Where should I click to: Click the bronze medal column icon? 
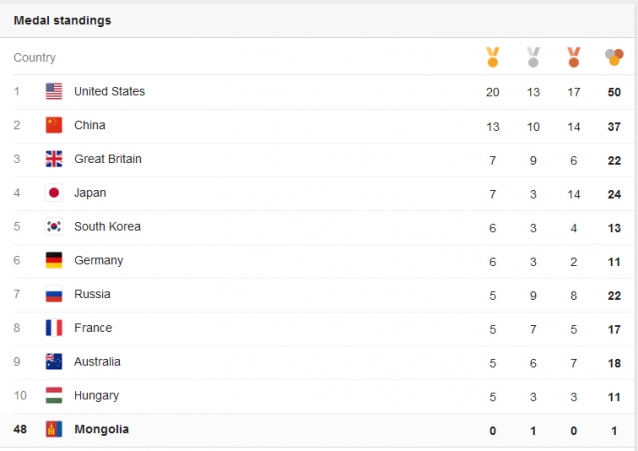[x=574, y=57]
